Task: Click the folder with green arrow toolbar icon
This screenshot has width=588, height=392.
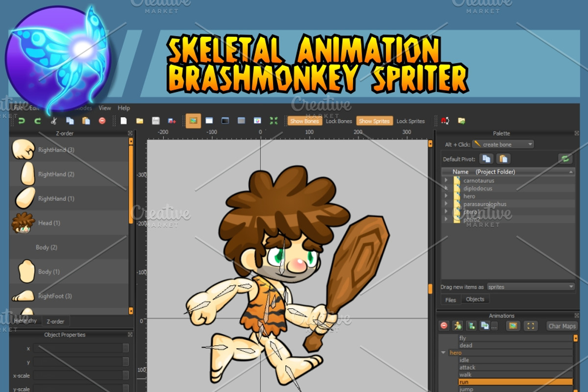Action: click(x=462, y=121)
